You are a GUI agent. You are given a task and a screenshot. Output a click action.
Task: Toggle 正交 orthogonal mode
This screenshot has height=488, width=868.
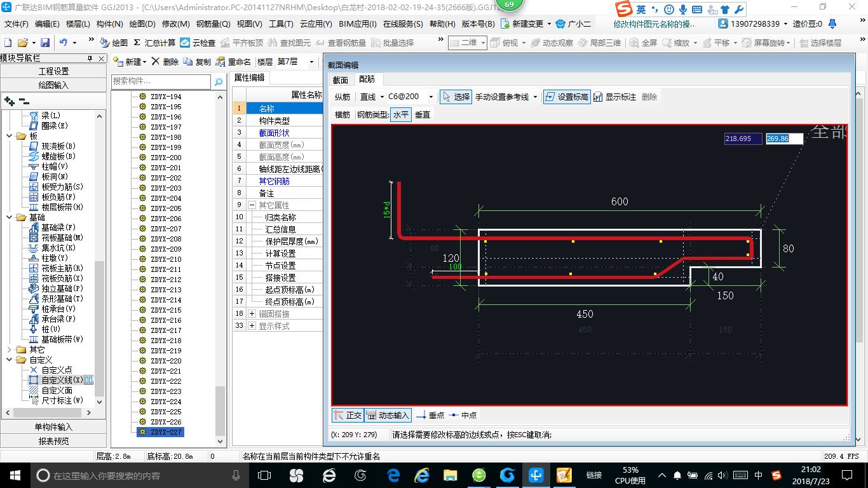tap(348, 415)
